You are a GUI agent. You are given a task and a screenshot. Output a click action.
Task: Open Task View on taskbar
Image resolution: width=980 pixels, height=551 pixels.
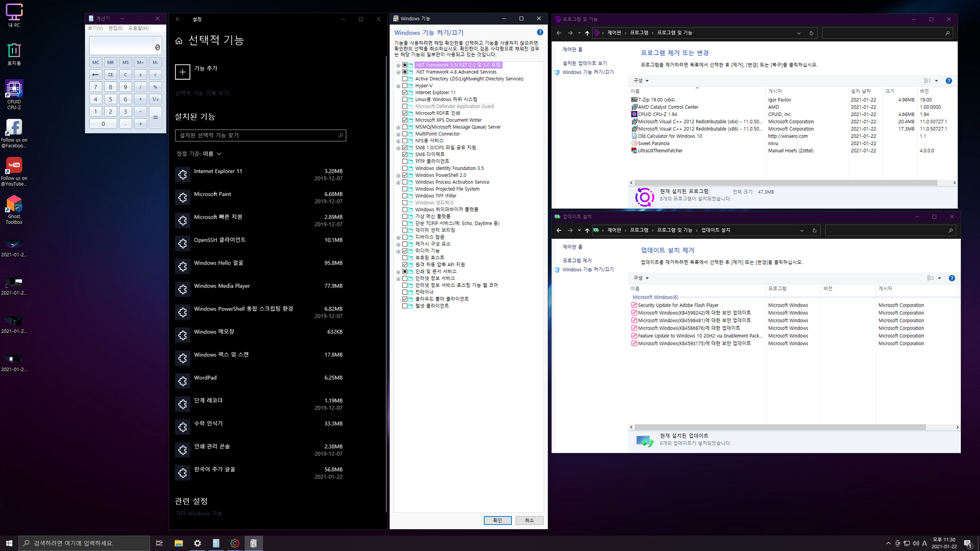point(159,543)
